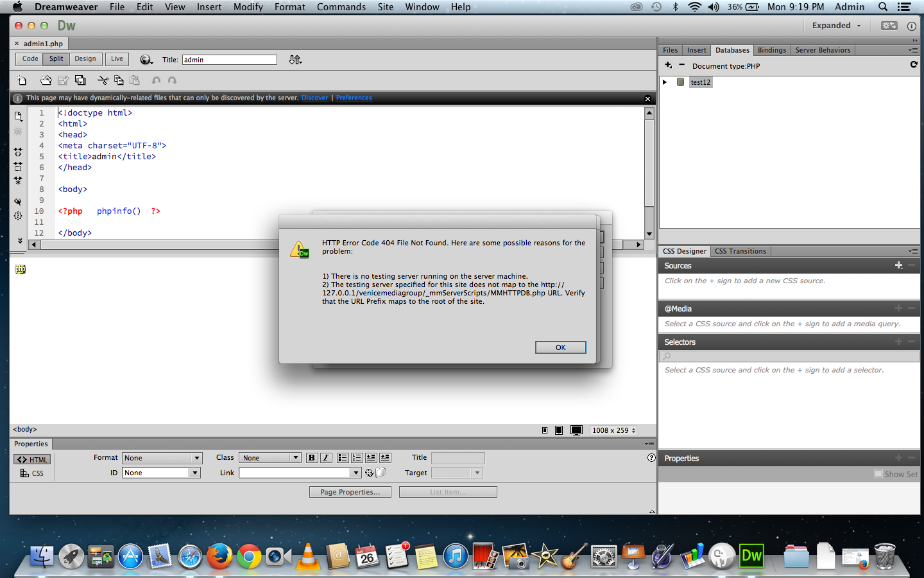Viewport: 924px width, 578px height.
Task: Switch to Code view
Action: point(30,59)
